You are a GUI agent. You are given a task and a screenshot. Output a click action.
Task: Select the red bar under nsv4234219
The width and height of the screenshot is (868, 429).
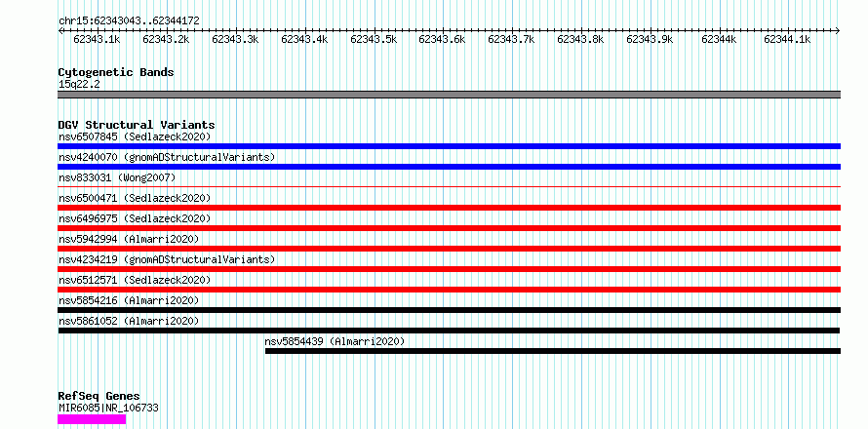point(449,269)
